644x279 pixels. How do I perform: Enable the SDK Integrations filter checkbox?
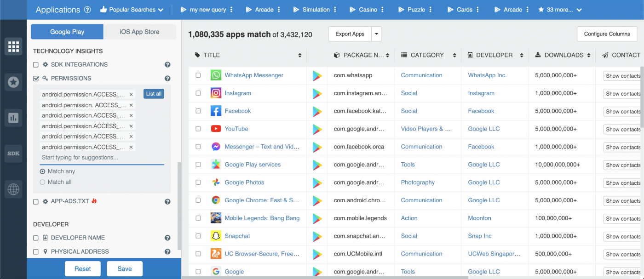coord(36,65)
